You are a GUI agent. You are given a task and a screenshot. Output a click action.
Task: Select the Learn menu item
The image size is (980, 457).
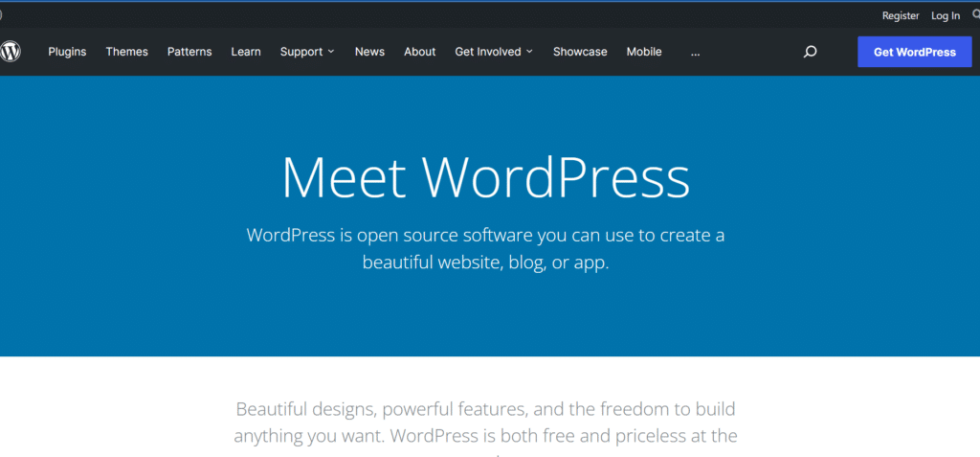pyautogui.click(x=246, y=52)
